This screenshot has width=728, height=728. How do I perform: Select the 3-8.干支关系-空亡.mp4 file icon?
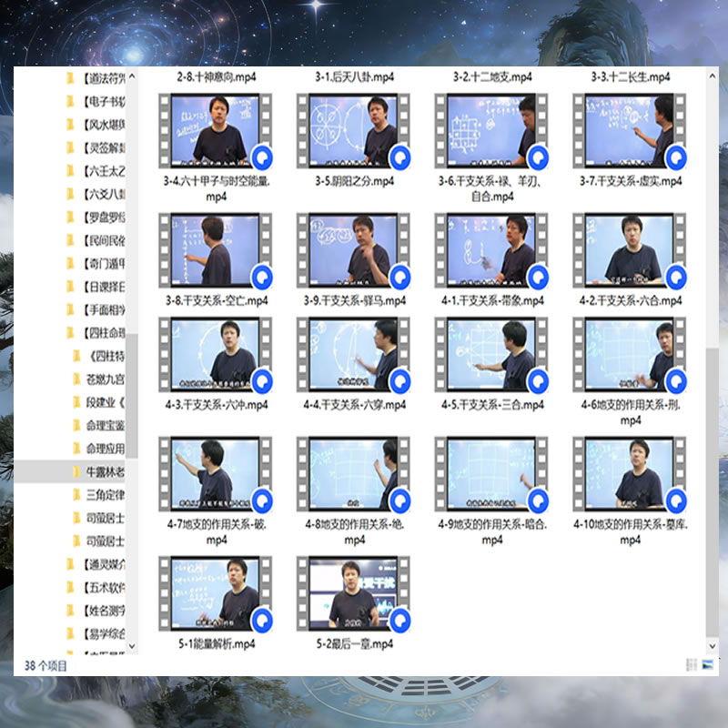[x=215, y=250]
